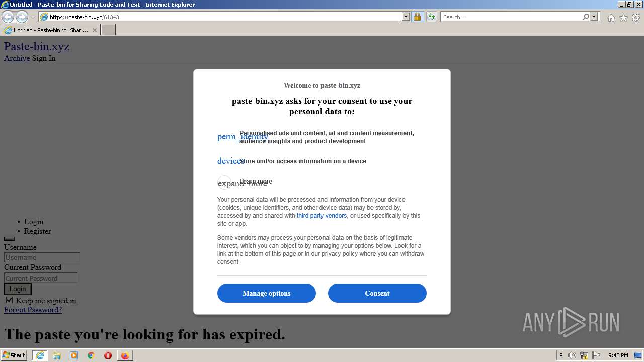
Task: Select the Untitled - Paste-bin tab
Action: 50,30
